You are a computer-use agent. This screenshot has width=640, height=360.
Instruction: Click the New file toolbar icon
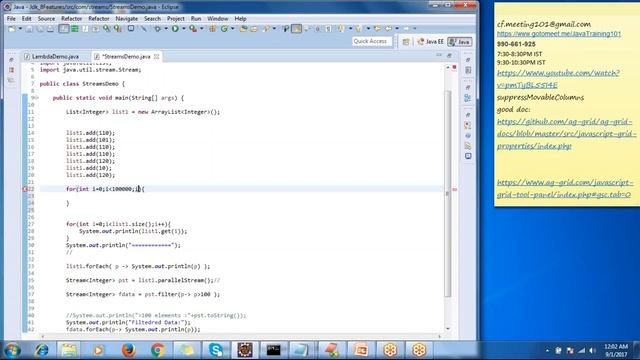coord(12,29)
